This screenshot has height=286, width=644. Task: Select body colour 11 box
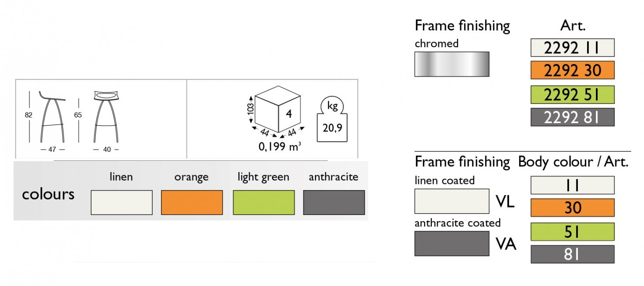(x=572, y=185)
